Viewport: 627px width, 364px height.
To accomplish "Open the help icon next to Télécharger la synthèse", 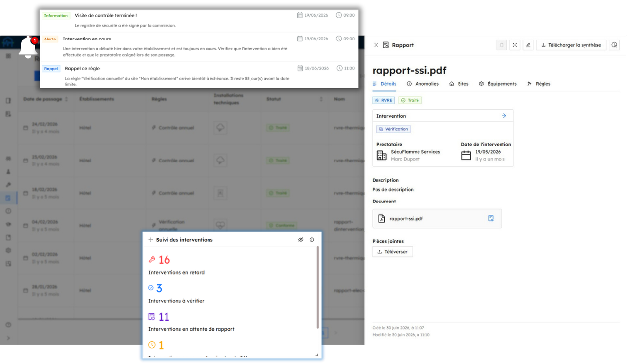I will click(614, 45).
